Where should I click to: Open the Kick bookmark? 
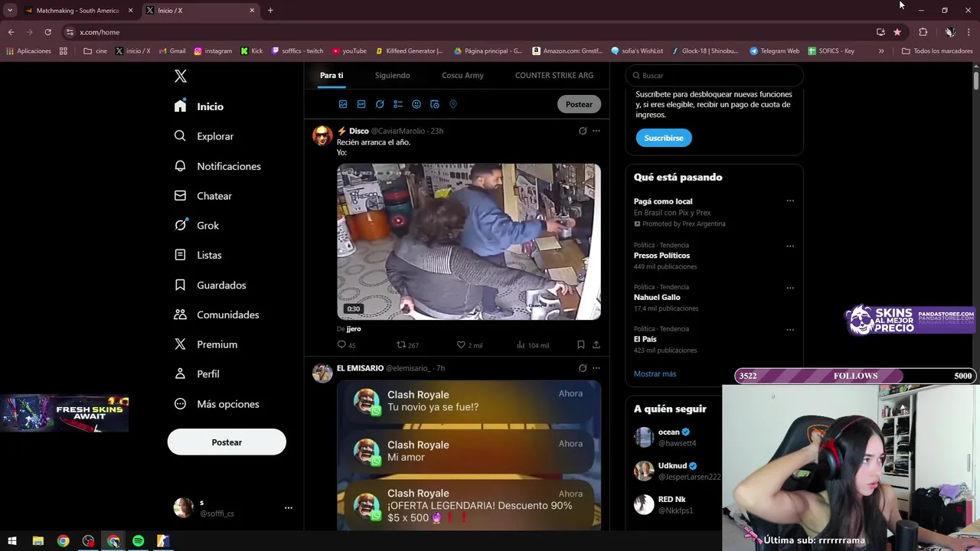pos(251,51)
